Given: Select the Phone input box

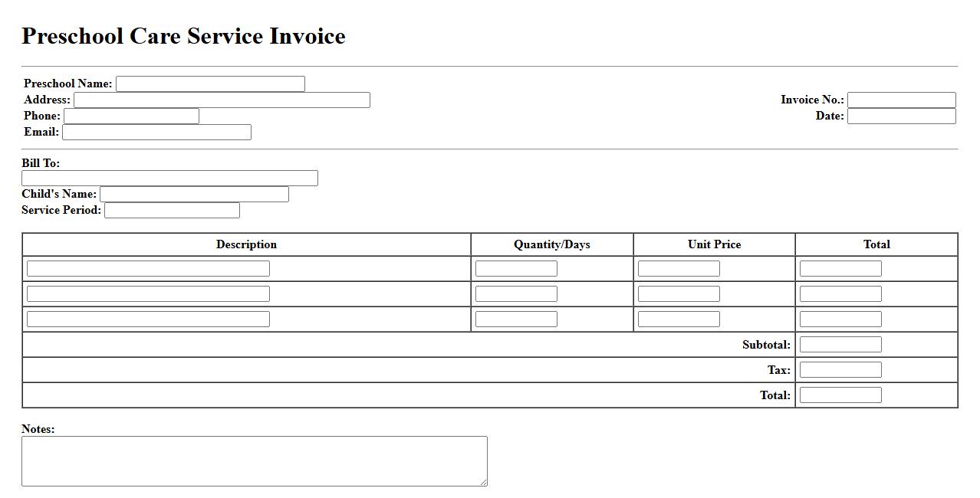Looking at the screenshot, I should click(131, 116).
